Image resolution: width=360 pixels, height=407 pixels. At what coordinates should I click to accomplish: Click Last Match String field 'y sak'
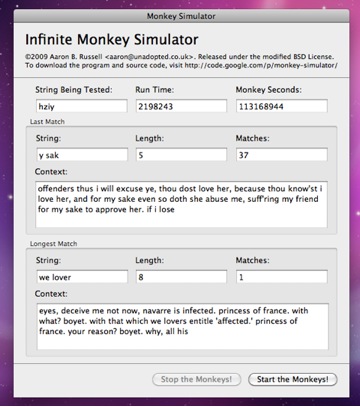coord(82,155)
